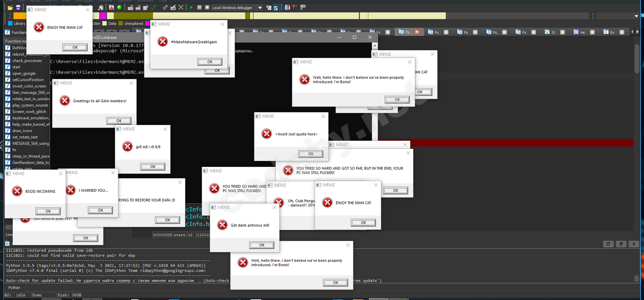Image resolution: width=644 pixels, height=300 pixels.
Task: Start the process with the green play icon
Action: click(x=192, y=7)
